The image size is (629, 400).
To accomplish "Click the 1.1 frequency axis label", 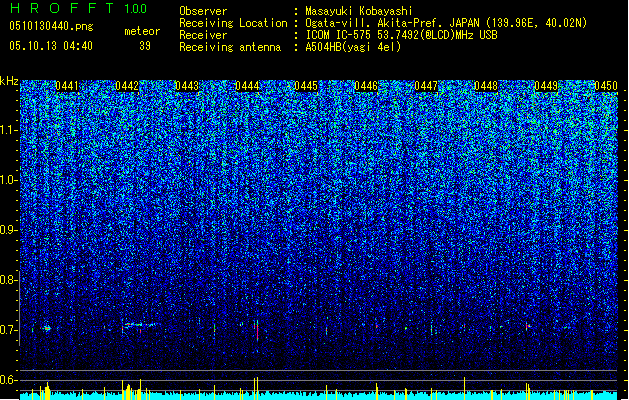I will click(9, 130).
